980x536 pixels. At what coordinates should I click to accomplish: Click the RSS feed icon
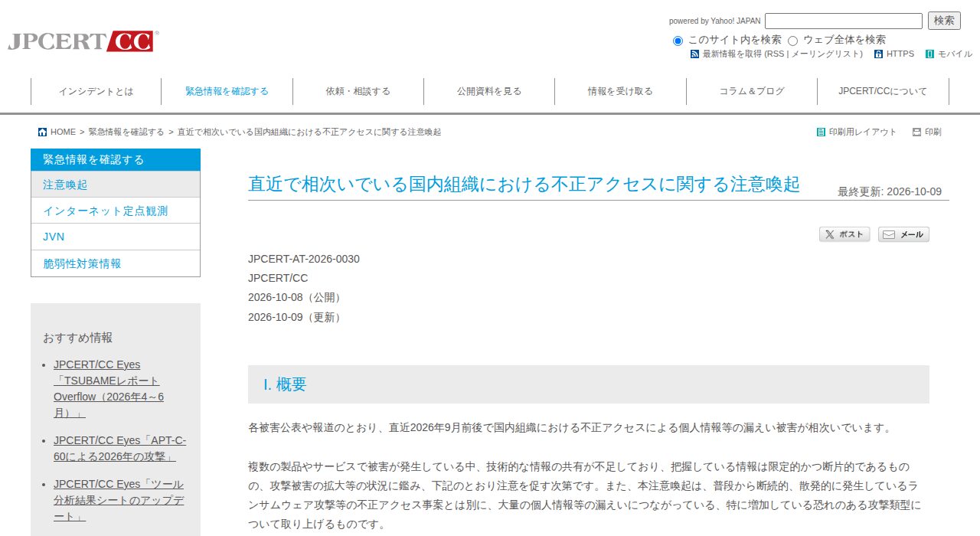tap(694, 54)
